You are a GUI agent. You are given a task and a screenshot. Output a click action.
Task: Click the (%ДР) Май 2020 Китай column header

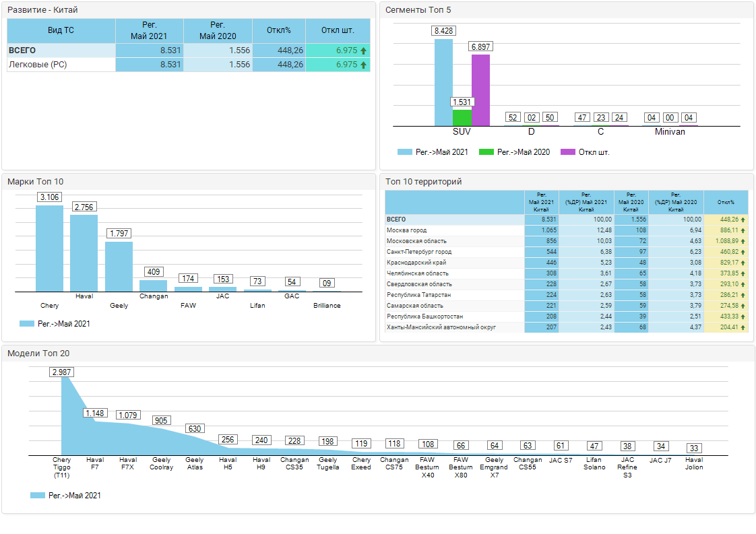676,203
